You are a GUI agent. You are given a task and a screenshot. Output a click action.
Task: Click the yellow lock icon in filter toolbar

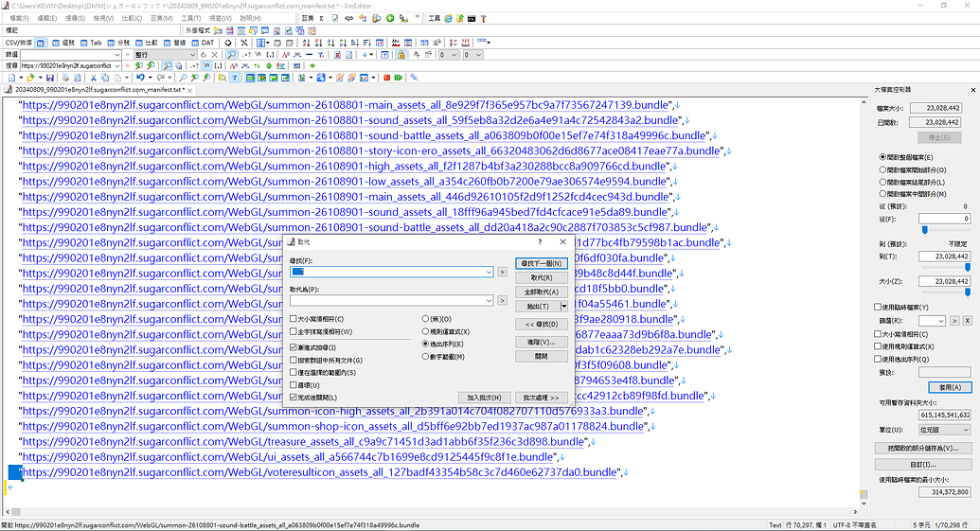[401, 54]
